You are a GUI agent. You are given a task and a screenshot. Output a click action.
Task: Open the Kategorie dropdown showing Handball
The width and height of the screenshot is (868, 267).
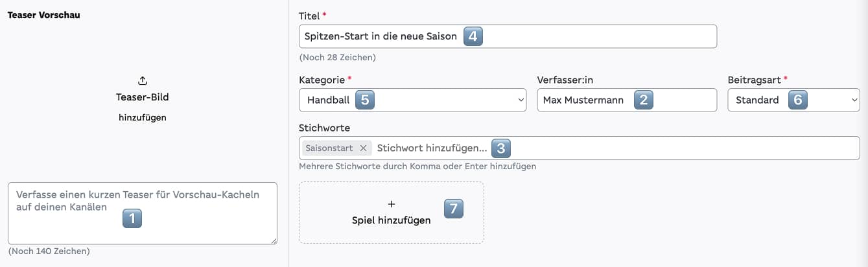point(412,100)
